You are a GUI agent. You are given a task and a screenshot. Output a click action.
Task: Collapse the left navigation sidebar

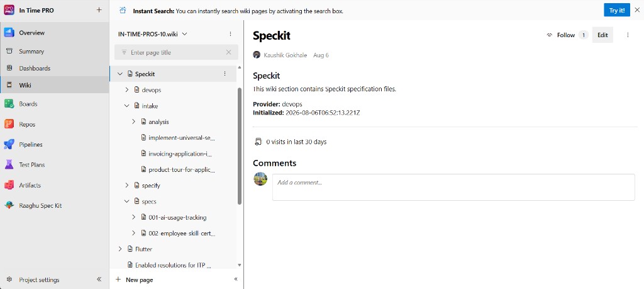point(99,279)
